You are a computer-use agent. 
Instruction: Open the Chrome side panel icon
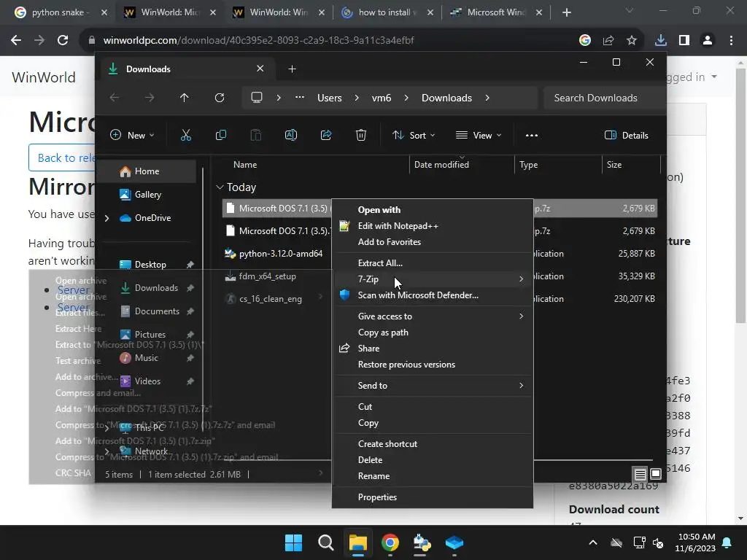point(684,40)
